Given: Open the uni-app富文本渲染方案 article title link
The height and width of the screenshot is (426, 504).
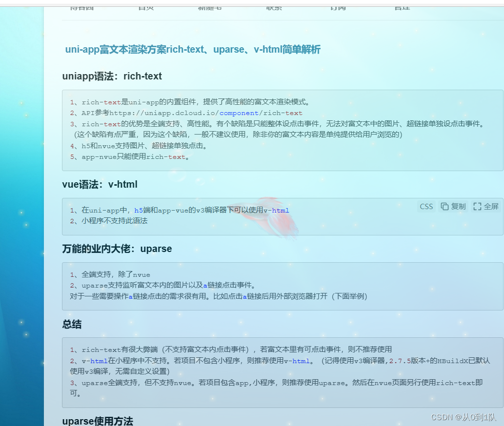Looking at the screenshot, I should 193,49.
